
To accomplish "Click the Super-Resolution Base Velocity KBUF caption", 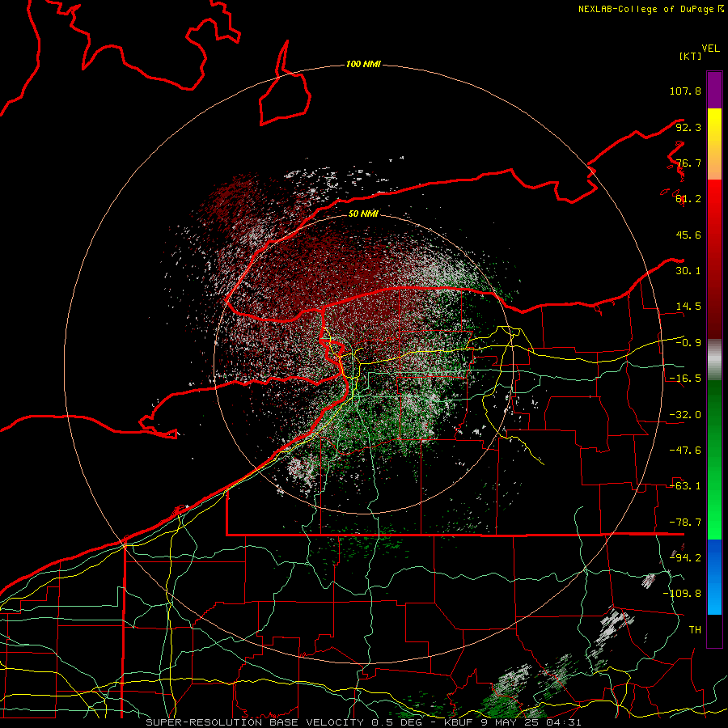I will pos(363,722).
